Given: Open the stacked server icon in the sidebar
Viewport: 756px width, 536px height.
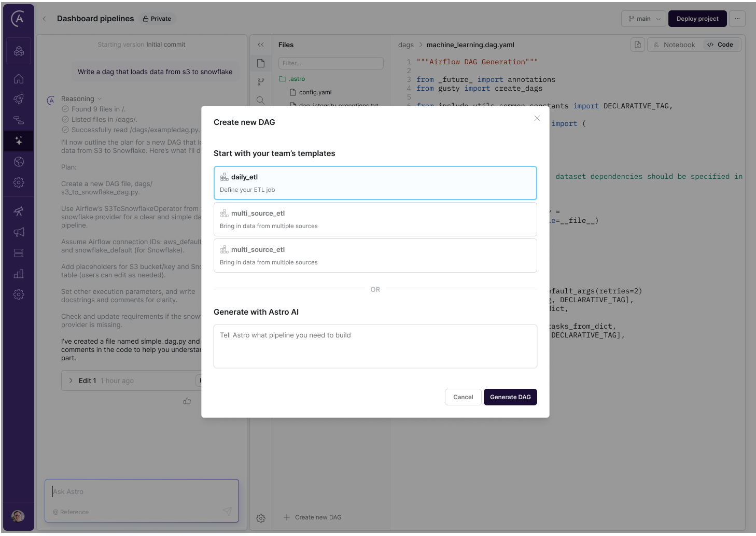Looking at the screenshot, I should (19, 253).
